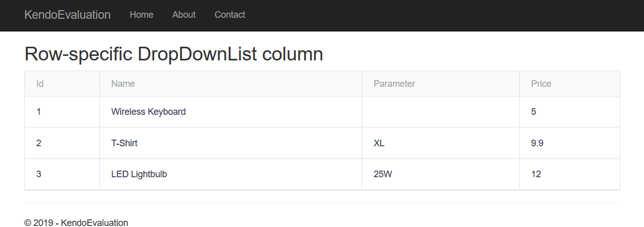Open the Home navigation item

(x=141, y=15)
